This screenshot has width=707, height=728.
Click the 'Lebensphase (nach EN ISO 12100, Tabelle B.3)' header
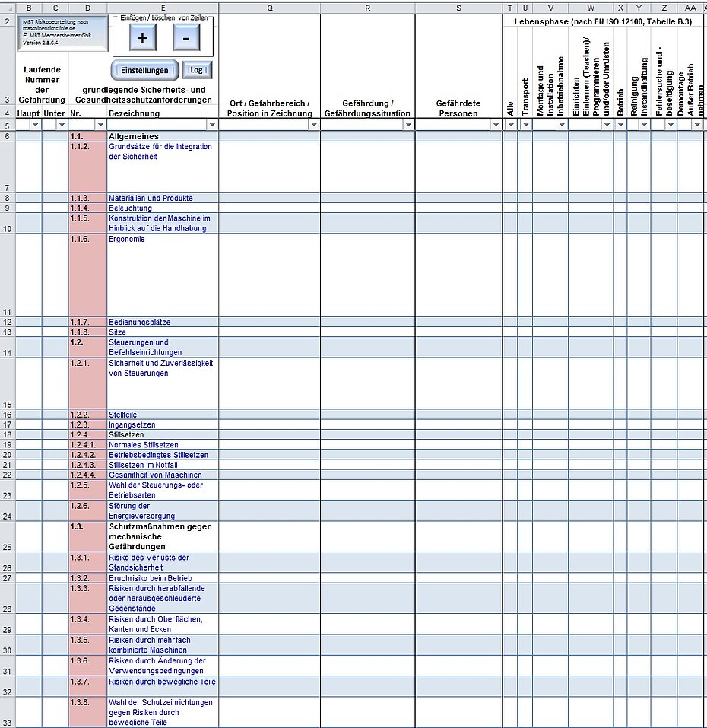point(603,21)
